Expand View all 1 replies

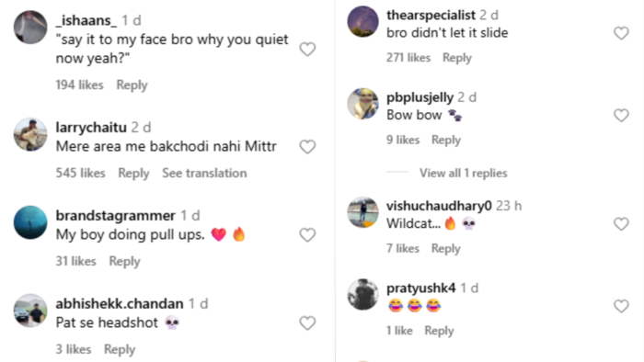point(464,173)
